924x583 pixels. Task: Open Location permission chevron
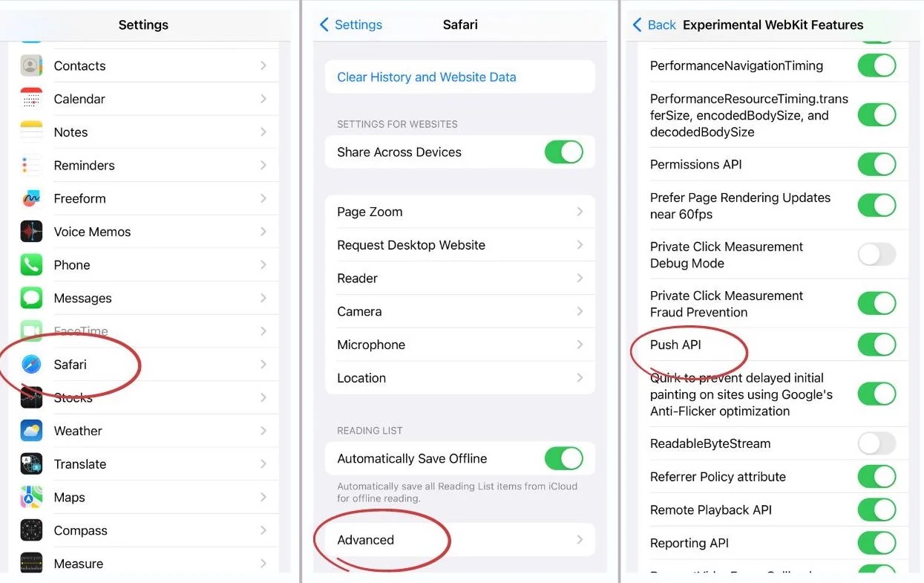(x=580, y=378)
